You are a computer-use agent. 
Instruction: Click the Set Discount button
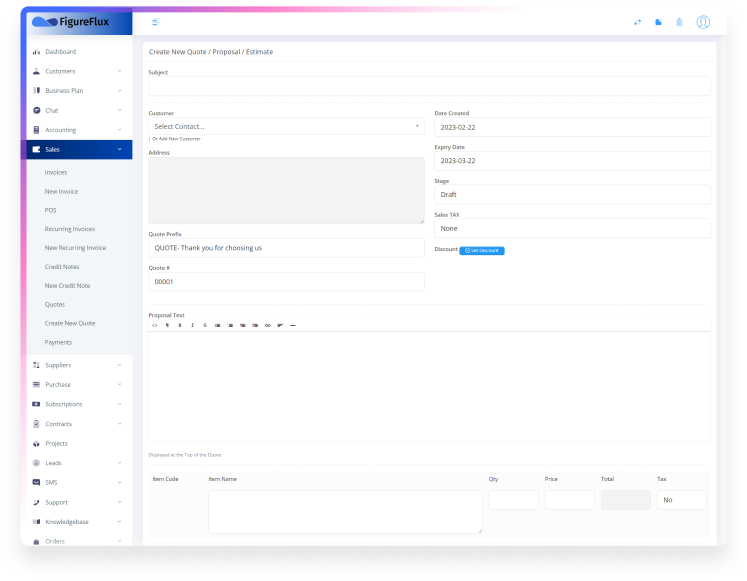[482, 250]
